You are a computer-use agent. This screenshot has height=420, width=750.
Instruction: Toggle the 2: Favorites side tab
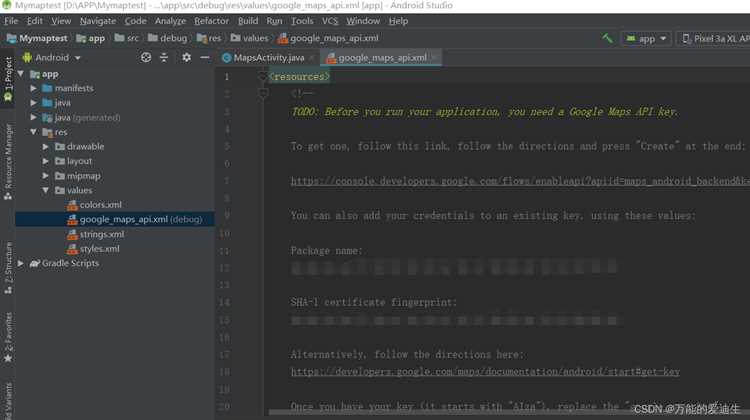(8, 338)
